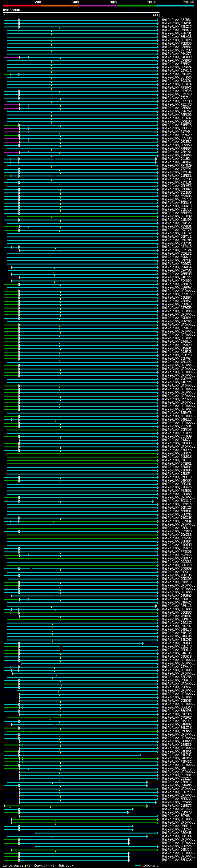Select label UniRef100_B0BM43
The image size is (197, 868).
tap(177, 189)
